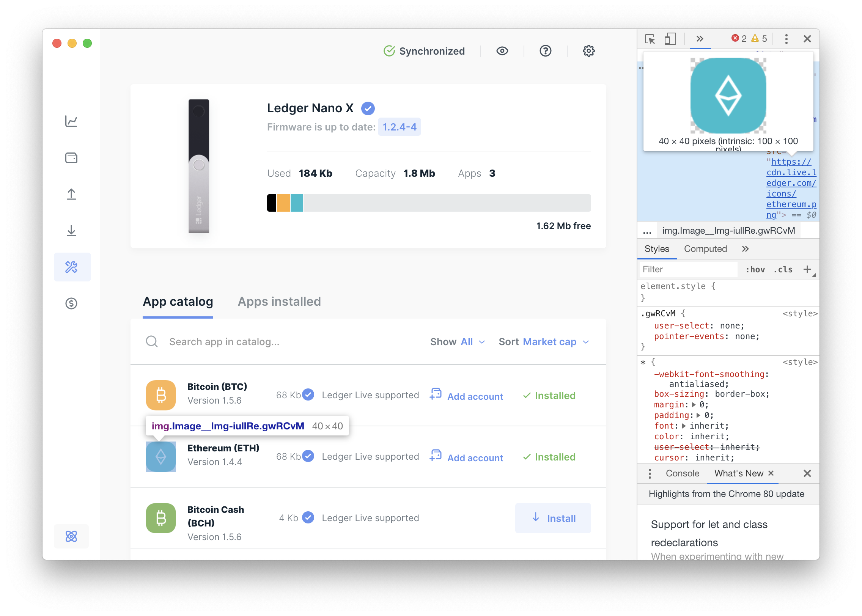Toggle the .cls classes button
Viewport: 862px width, 616px height.
[783, 269]
